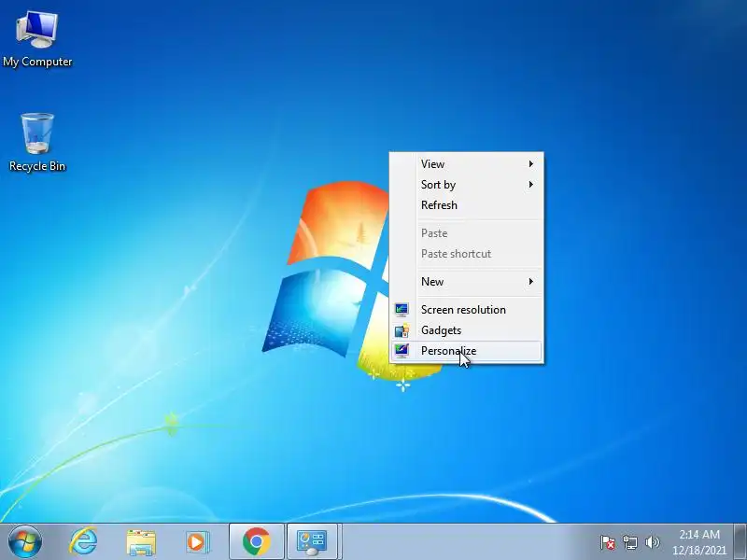747x560 pixels.
Task: Choose Screen resolution menu entry
Action: click(x=466, y=310)
